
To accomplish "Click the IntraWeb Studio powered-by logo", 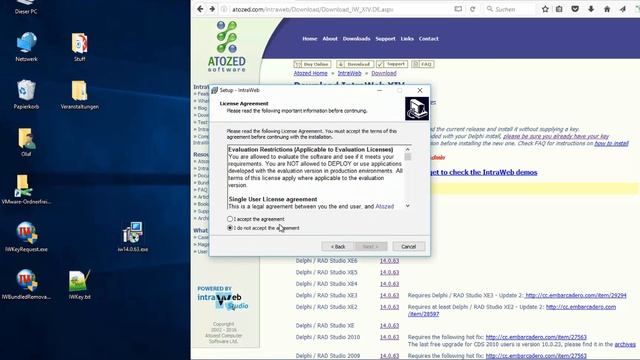I will point(222,298).
